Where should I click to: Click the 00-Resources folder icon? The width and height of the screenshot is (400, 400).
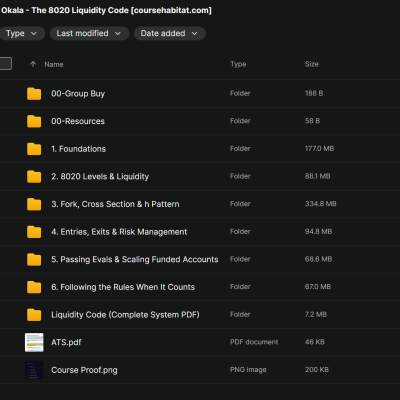click(34, 121)
